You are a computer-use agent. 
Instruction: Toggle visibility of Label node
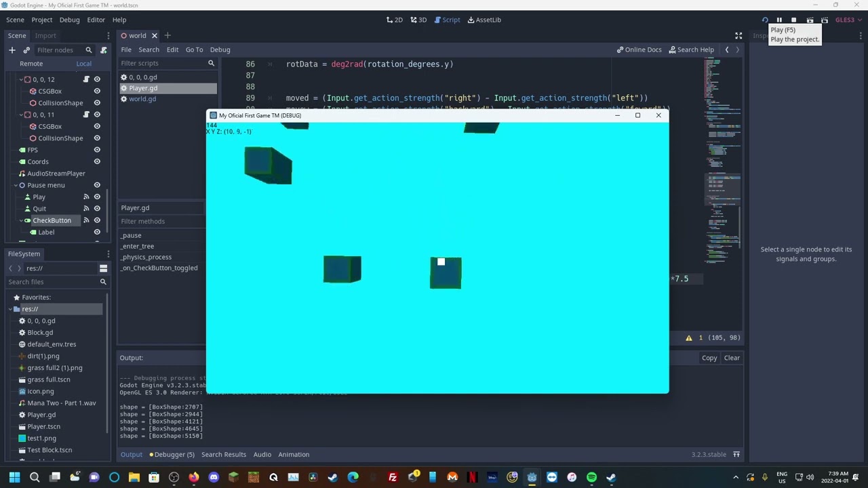pos(97,232)
